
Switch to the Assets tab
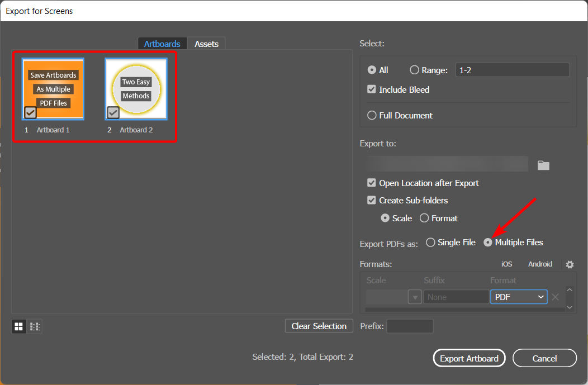[x=206, y=44]
